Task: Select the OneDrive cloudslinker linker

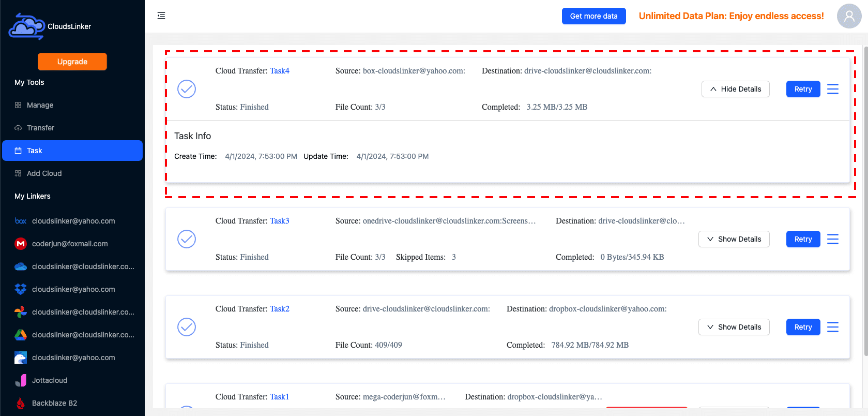Action: [72, 266]
